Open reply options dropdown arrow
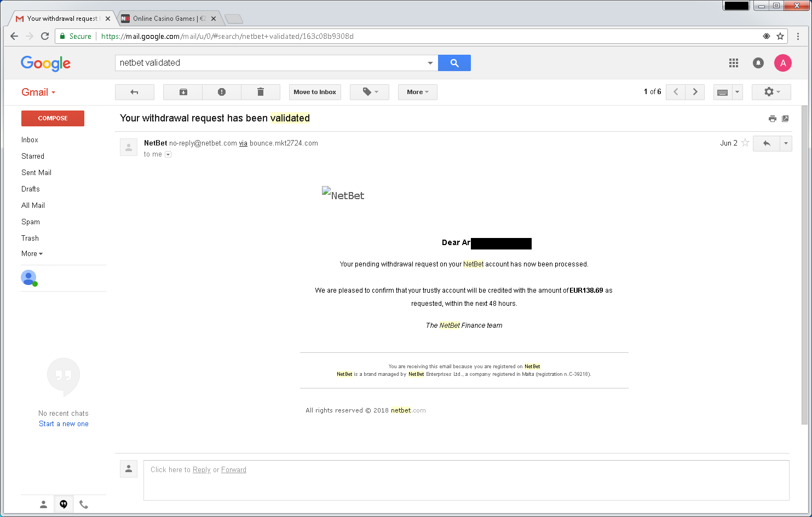The height and width of the screenshot is (517, 812). [786, 143]
